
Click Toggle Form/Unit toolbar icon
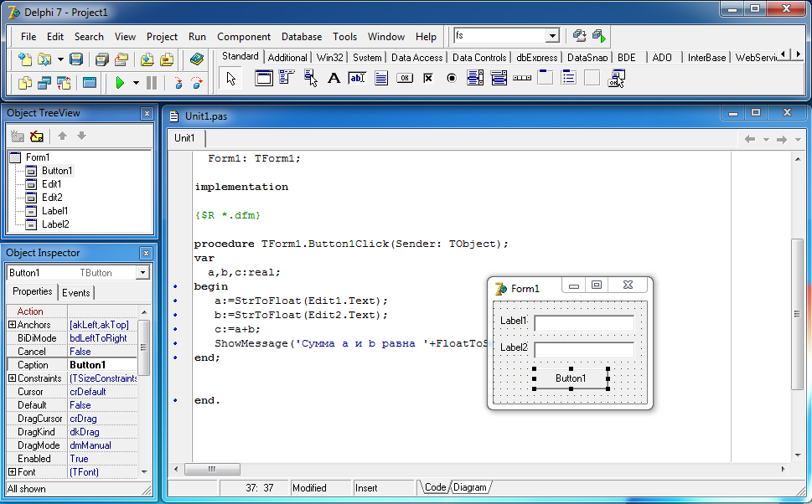[x=64, y=82]
